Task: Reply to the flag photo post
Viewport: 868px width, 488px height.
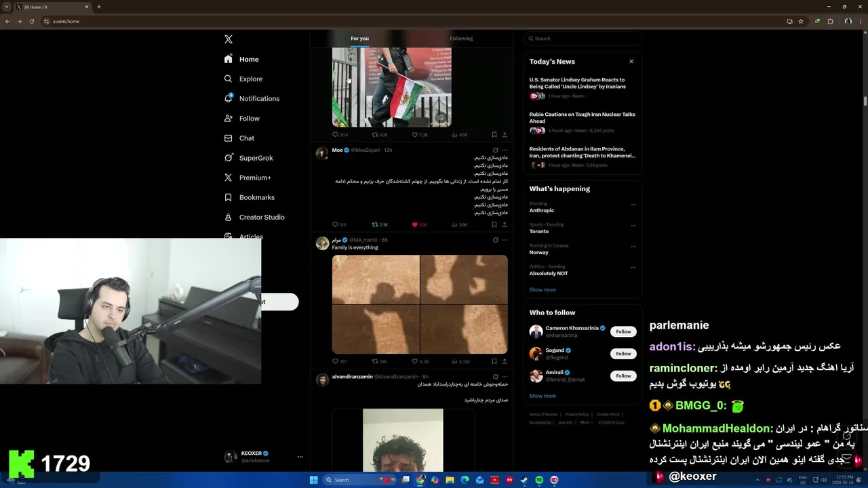Action: tap(340, 135)
